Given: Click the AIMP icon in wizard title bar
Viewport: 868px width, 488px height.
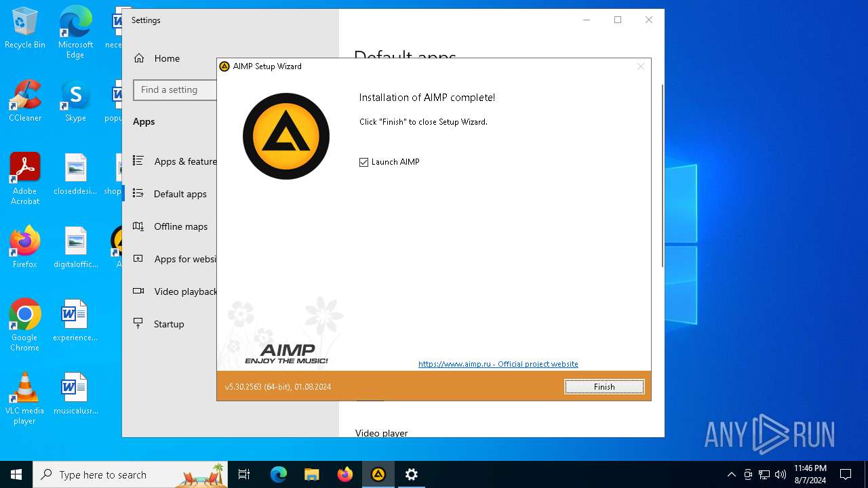Looking at the screenshot, I should (x=224, y=66).
